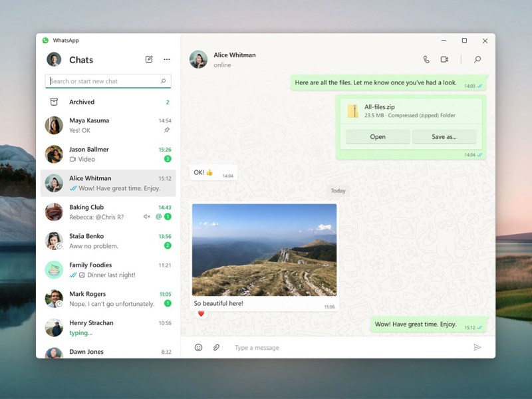Open the Staša Benko chat
The image size is (532, 399).
108,241
